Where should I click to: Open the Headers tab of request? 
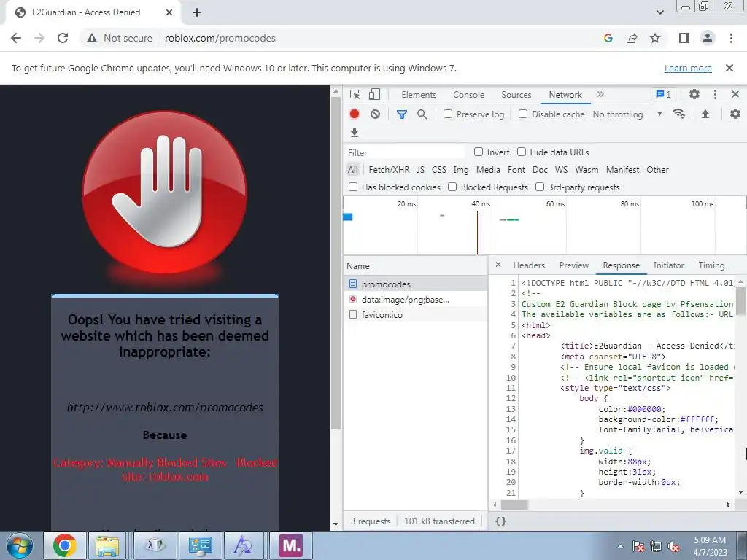coord(529,265)
